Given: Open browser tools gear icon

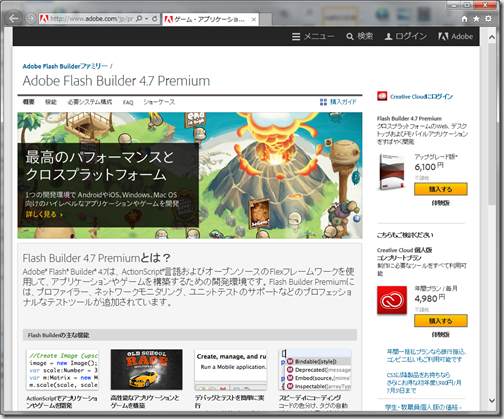Looking at the screenshot, I should pyautogui.click(x=488, y=19).
